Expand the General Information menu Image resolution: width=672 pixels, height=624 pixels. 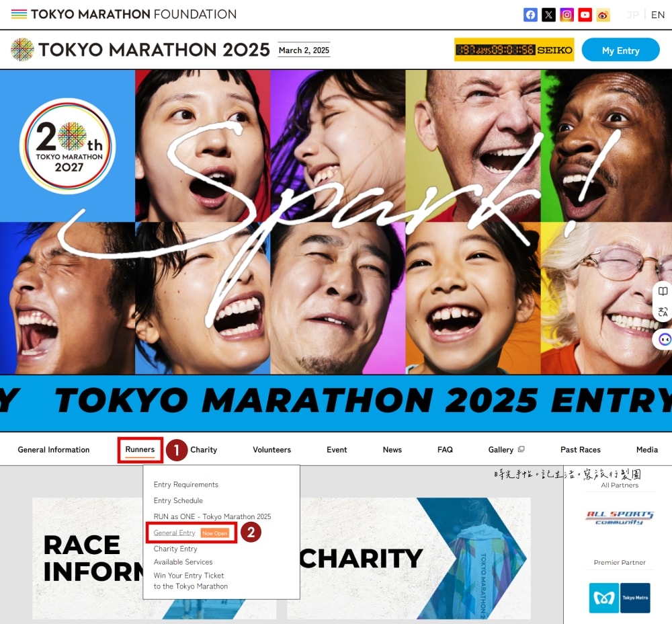[54, 450]
